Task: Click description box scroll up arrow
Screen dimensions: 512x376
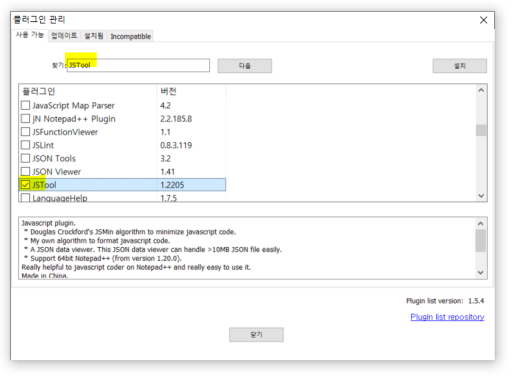Action: point(480,224)
